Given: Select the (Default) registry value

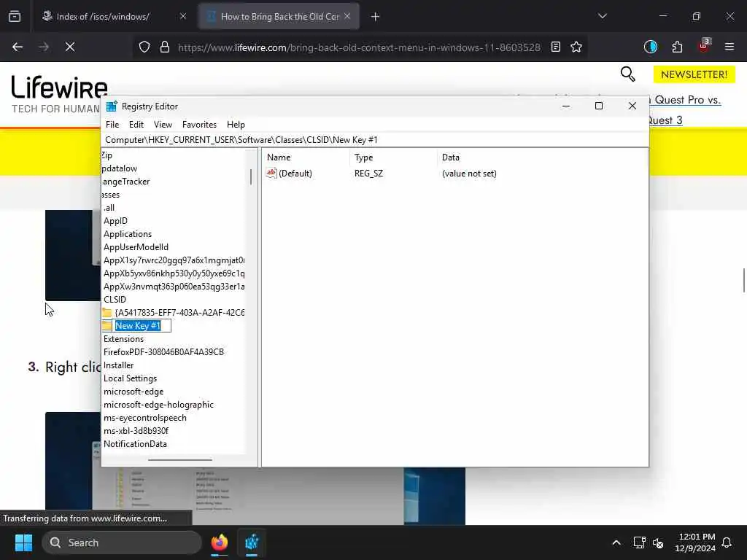Looking at the screenshot, I should 289,174.
